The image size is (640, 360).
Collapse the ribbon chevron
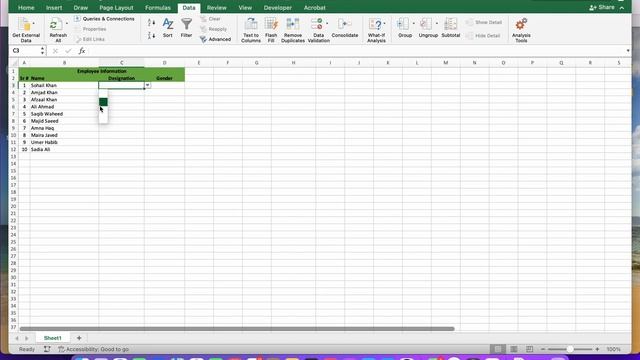(622, 8)
